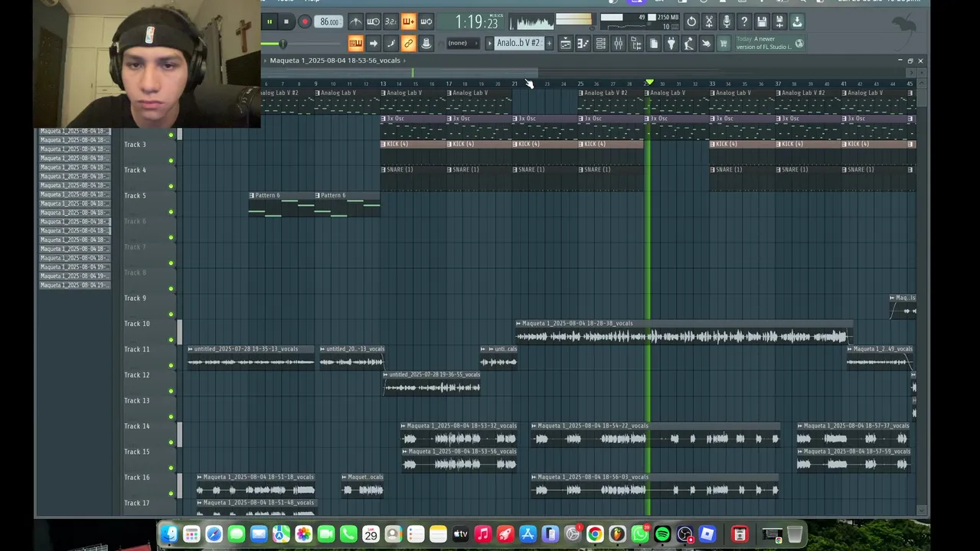Arm the red record button
980x551 pixels.
(305, 21)
